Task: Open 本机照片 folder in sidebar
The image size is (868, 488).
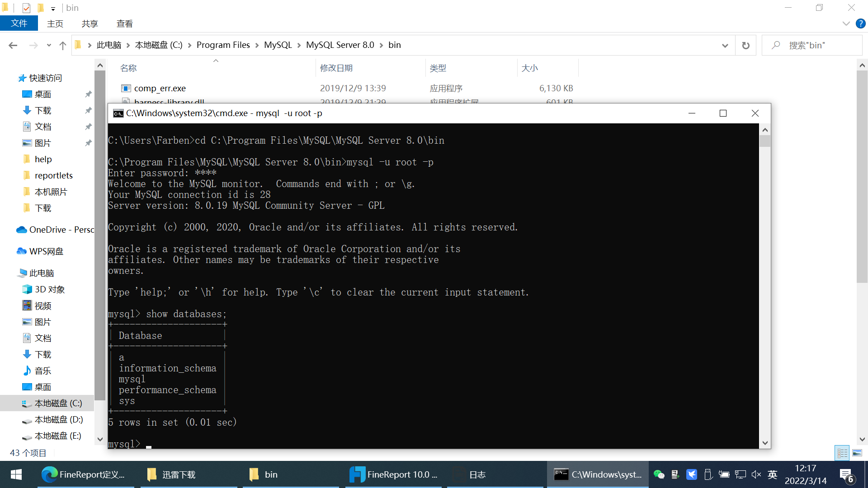Action: [x=51, y=192]
